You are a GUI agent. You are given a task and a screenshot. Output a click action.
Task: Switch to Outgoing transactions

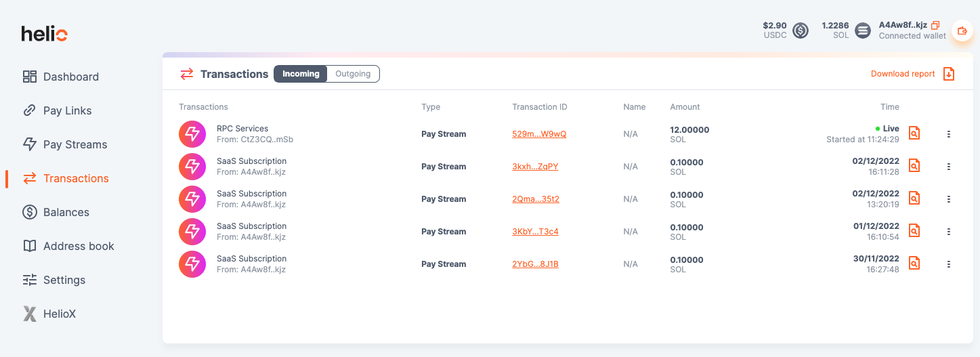coord(353,74)
